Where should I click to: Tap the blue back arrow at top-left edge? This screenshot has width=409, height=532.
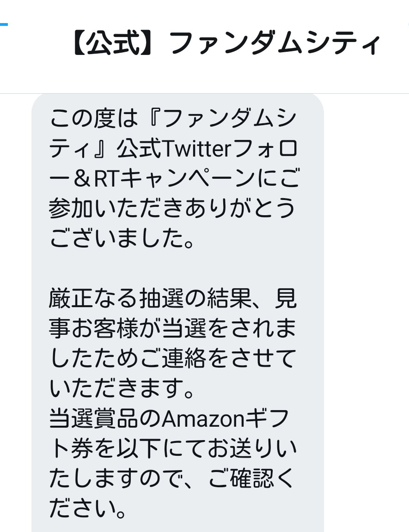(4, 24)
